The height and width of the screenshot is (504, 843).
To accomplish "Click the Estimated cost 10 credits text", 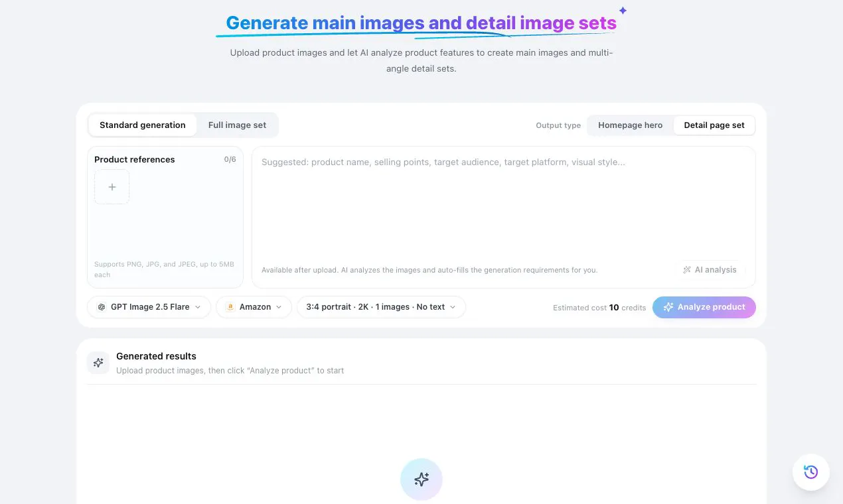I will point(599,308).
